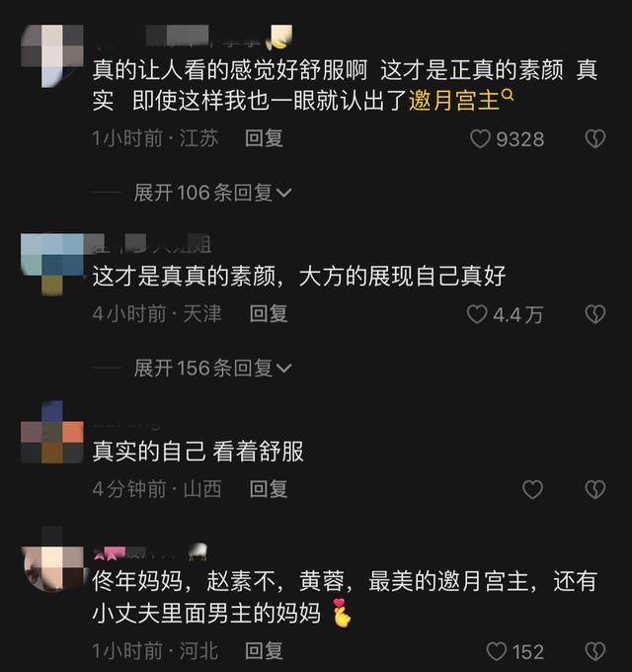Like the Shanxi comment 真实的自己

tap(532, 489)
